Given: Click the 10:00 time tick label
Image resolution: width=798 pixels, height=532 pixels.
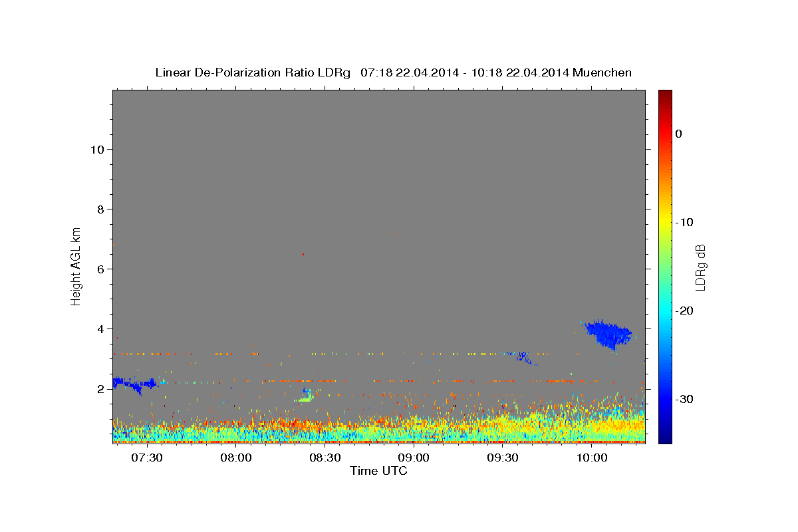Looking at the screenshot, I should (591, 458).
